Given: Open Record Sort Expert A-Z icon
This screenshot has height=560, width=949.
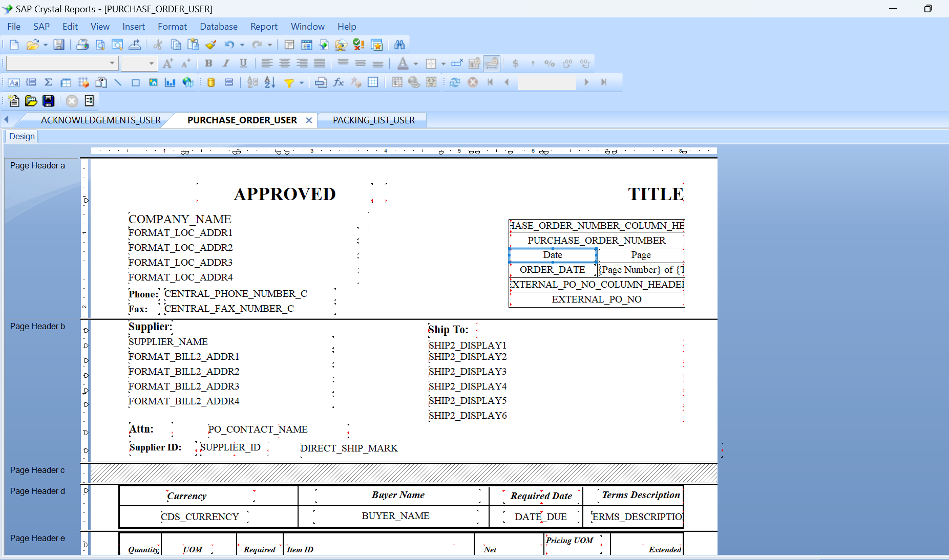Looking at the screenshot, I should (270, 82).
